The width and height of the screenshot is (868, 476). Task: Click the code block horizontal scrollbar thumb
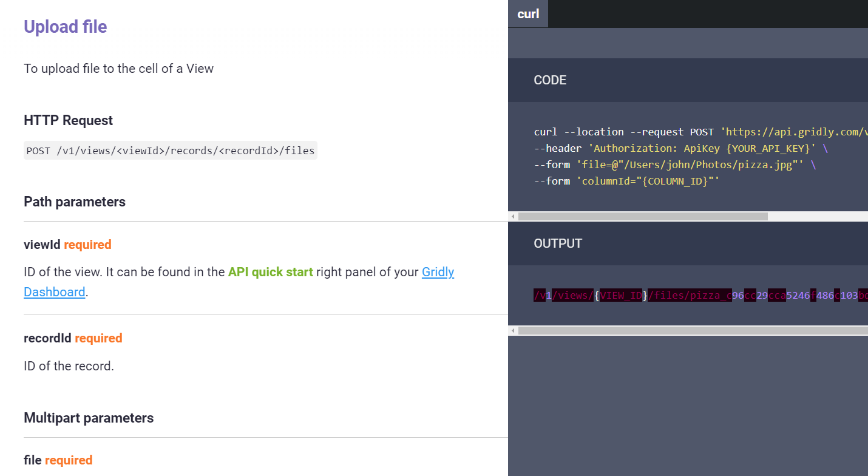643,216
